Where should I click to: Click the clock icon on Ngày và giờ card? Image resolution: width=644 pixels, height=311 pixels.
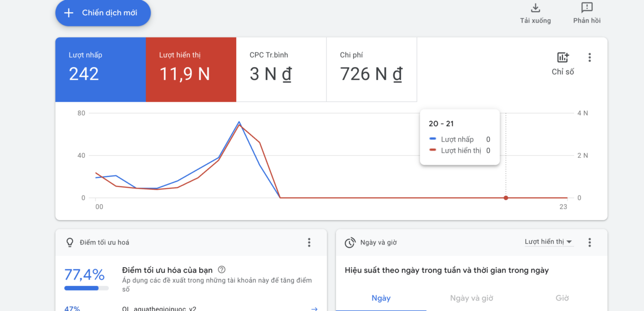(350, 242)
